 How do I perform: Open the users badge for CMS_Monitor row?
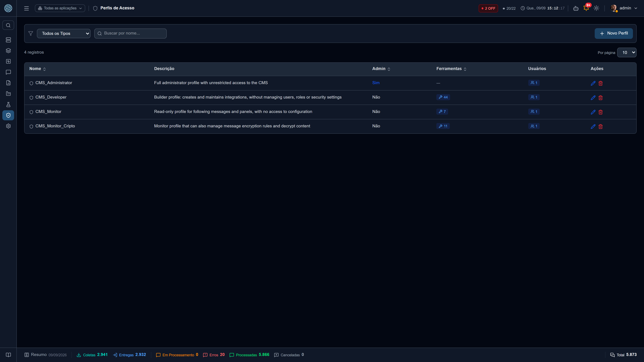click(534, 112)
